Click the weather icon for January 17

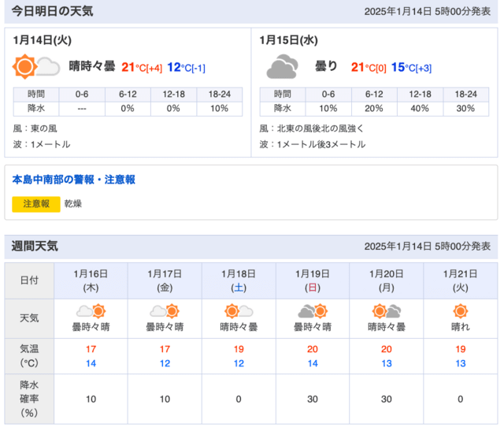tap(165, 310)
